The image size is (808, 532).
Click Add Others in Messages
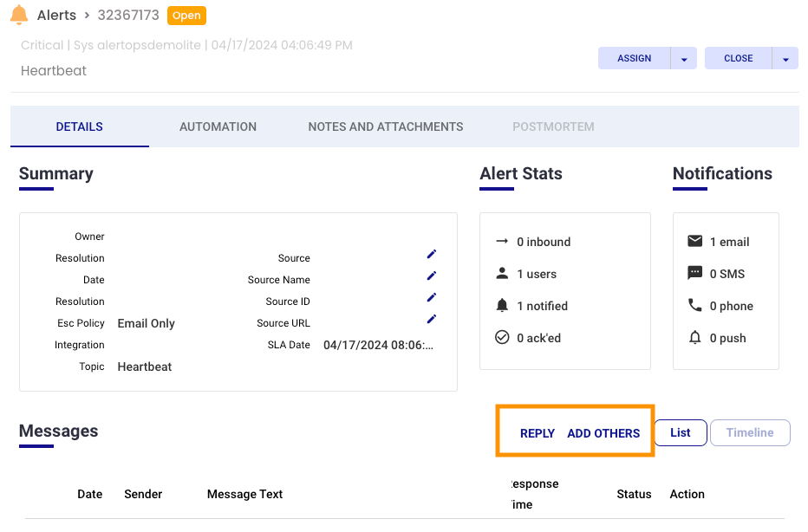pyautogui.click(x=603, y=433)
